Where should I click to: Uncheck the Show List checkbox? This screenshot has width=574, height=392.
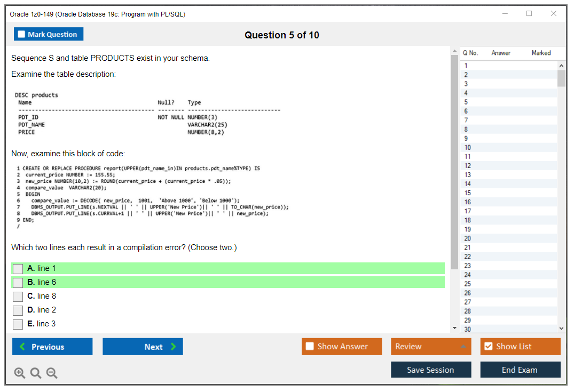point(488,347)
